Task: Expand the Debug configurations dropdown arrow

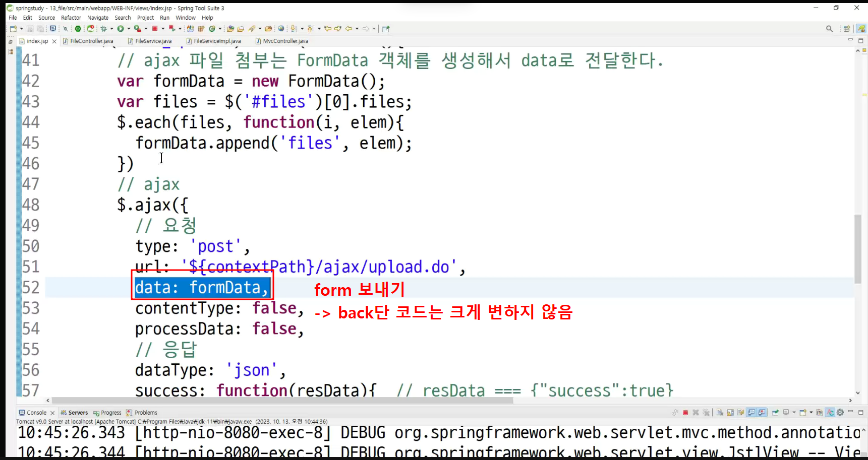Action: click(x=111, y=29)
